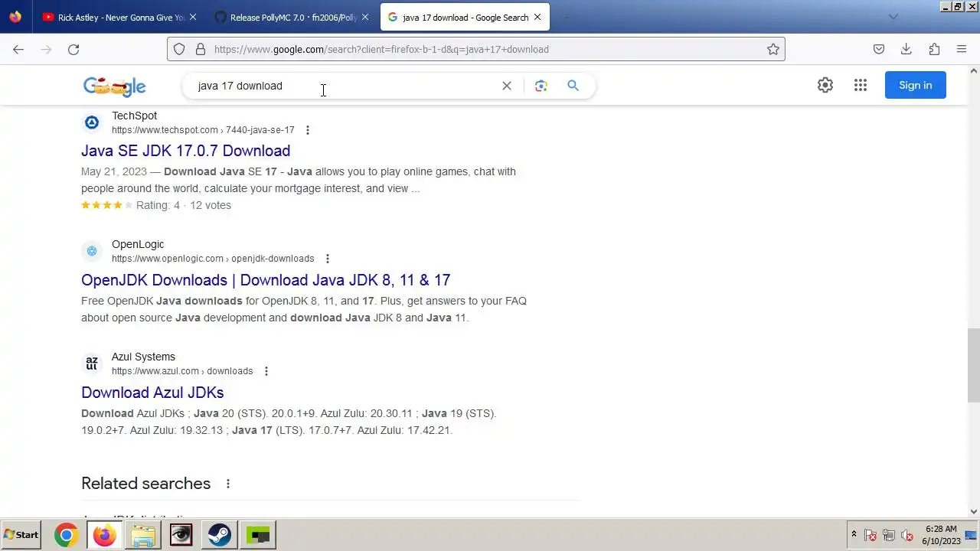The image size is (980, 551).
Task: Open Firefox View pinned icon
Action: tap(15, 17)
